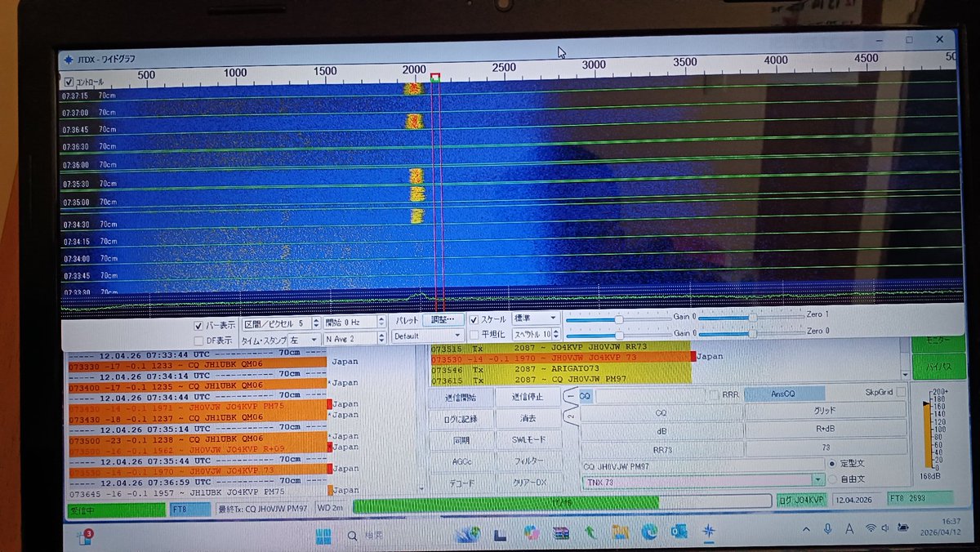Toggle the スケール checkbox
Image resolution: width=980 pixels, height=552 pixels.
pyautogui.click(x=474, y=319)
